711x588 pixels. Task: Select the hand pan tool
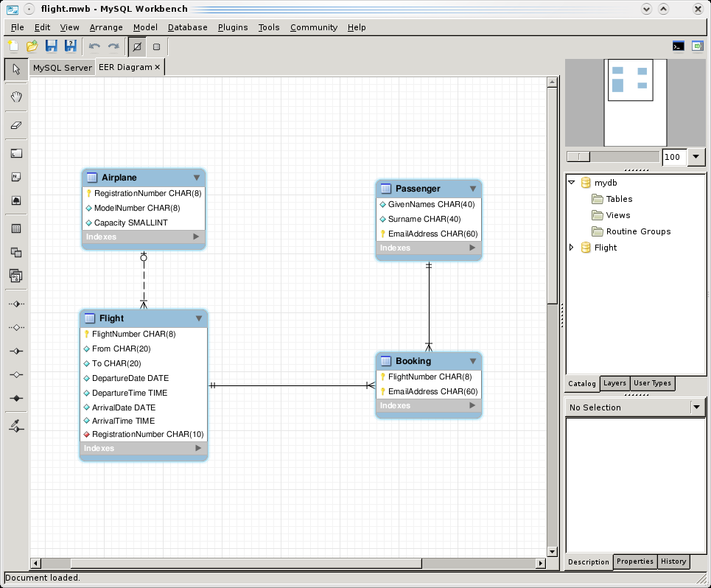tap(16, 97)
